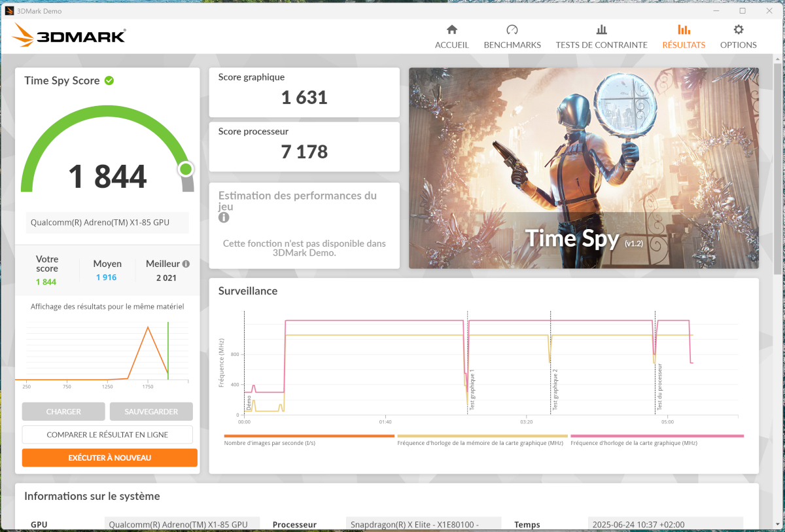Screen dimensions: 785x532
Task: Click EXÉCUTER À NOUVEAU button
Action: tap(110, 457)
